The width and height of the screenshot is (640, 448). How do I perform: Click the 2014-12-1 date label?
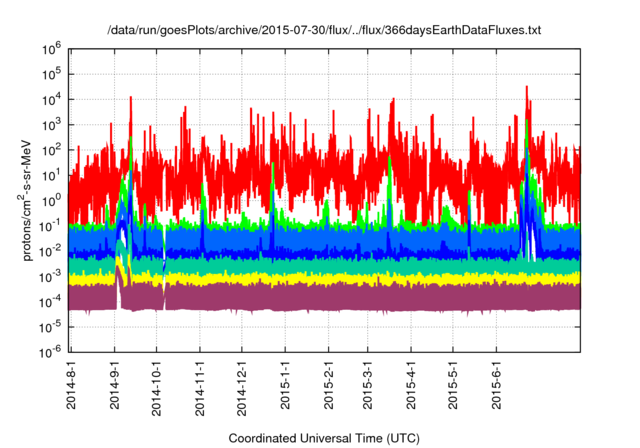point(242,389)
